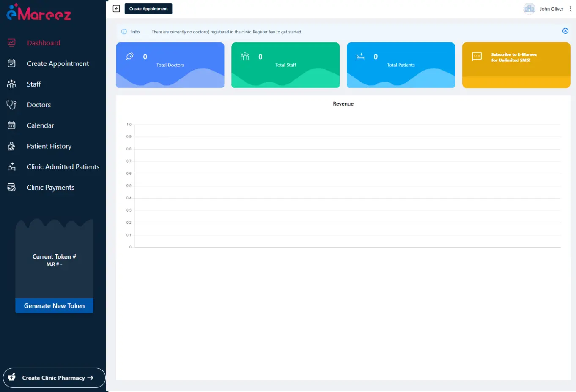Click Create Clinic Pharmacy button
This screenshot has height=392, width=576.
point(54,378)
